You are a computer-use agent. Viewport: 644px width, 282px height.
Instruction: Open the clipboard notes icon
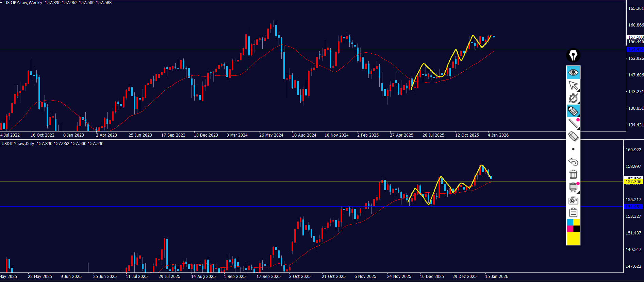click(x=573, y=213)
